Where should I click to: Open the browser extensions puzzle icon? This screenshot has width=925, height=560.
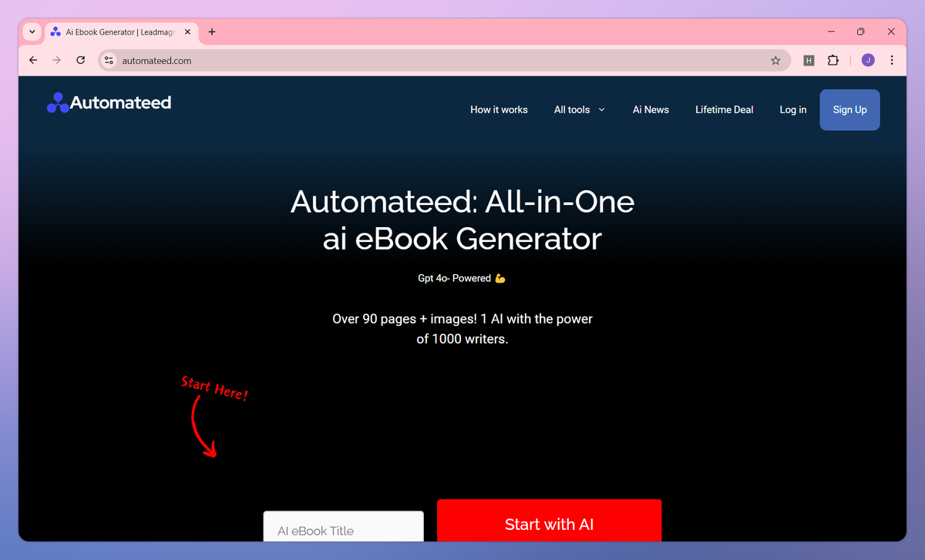pos(833,60)
